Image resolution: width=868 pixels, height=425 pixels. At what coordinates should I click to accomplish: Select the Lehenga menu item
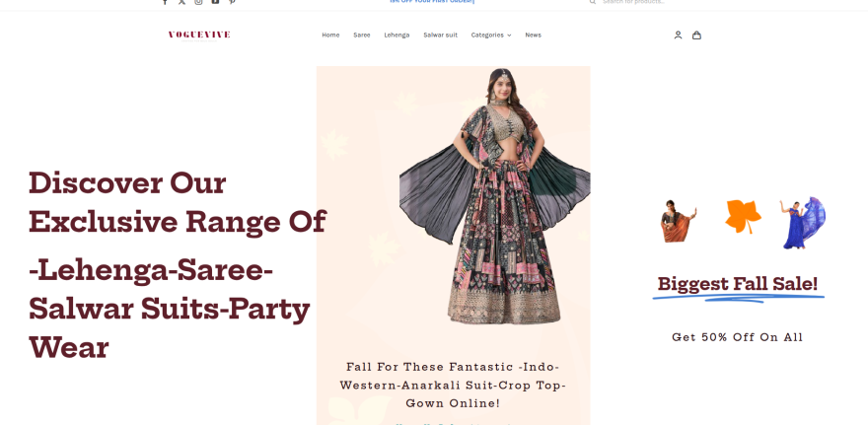point(397,35)
